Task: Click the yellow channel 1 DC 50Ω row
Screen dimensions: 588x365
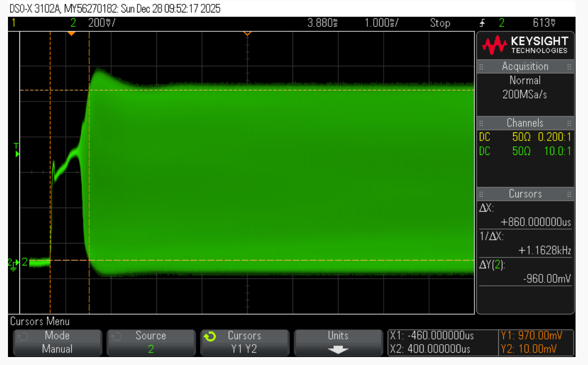Action: (x=525, y=137)
